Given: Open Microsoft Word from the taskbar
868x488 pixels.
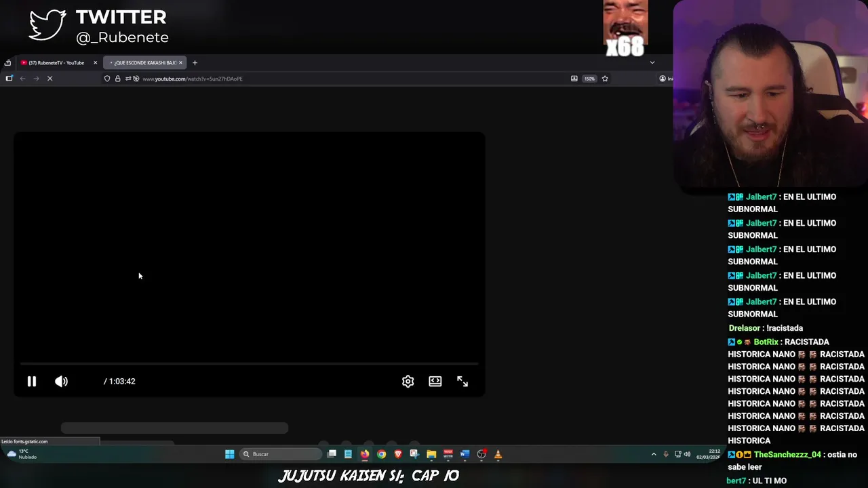Looking at the screenshot, I should coord(465,454).
